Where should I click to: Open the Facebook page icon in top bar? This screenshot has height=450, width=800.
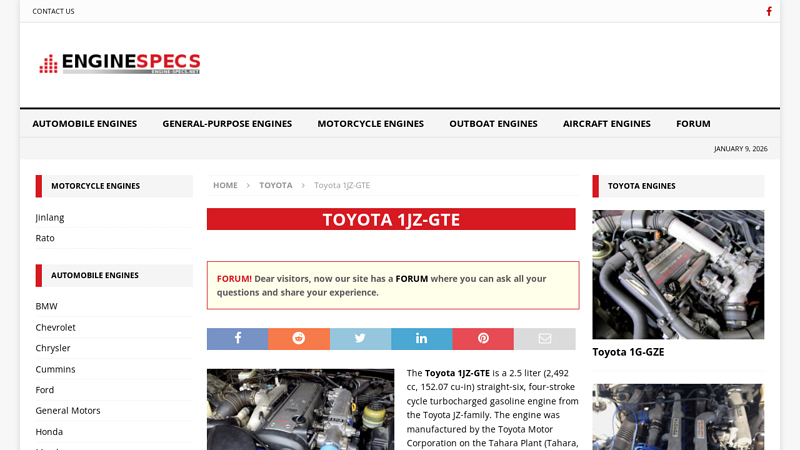point(769,11)
